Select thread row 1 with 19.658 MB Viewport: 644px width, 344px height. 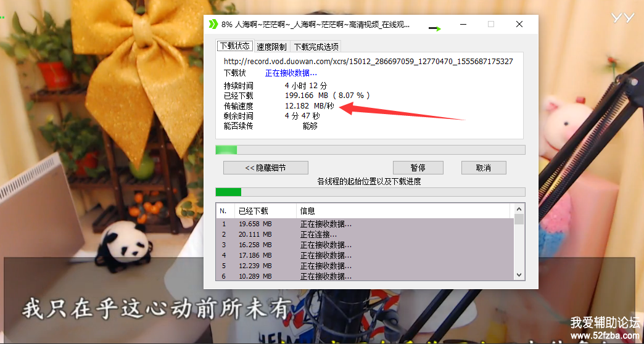[x=365, y=224]
